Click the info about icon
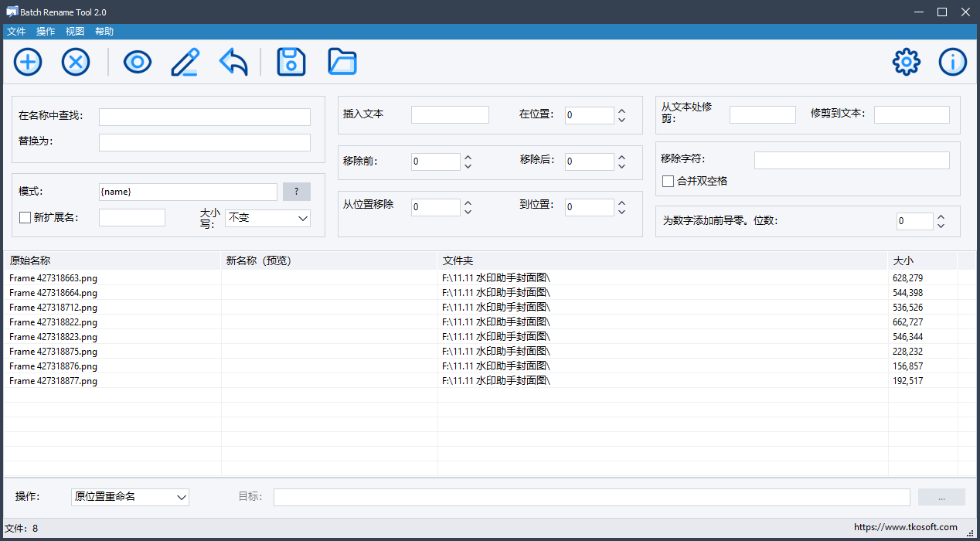 point(953,62)
